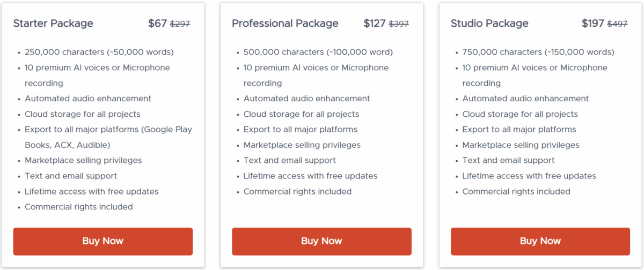Click Commercial rights included in Starter card
This screenshot has width=644, height=270.
click(x=78, y=207)
